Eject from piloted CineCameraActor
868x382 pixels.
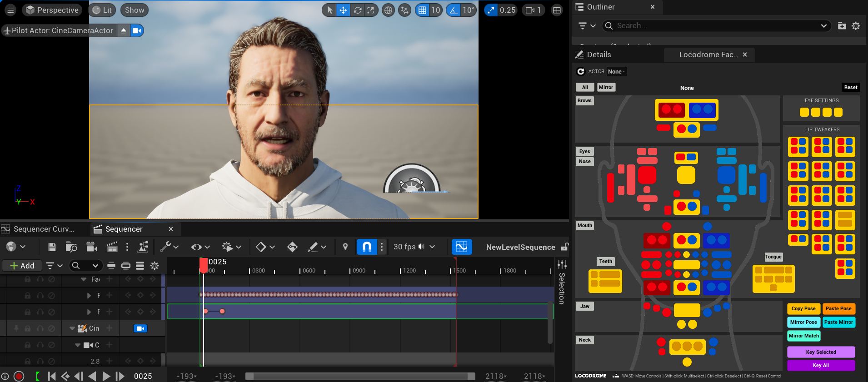(x=124, y=30)
